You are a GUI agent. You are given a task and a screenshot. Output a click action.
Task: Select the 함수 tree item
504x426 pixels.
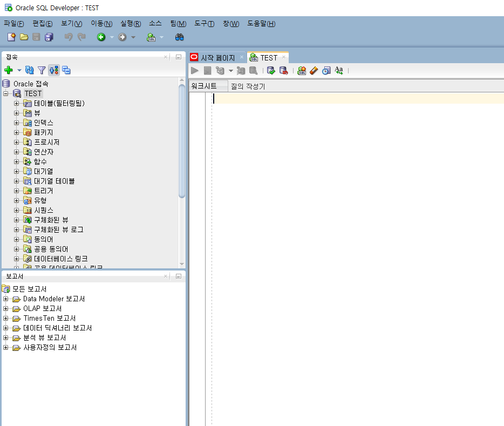[40, 162]
